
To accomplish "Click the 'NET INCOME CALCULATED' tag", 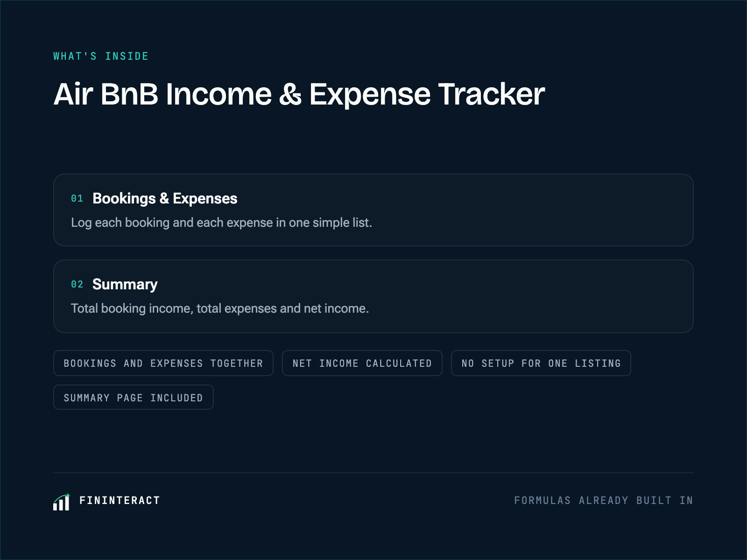I will pyautogui.click(x=362, y=363).
